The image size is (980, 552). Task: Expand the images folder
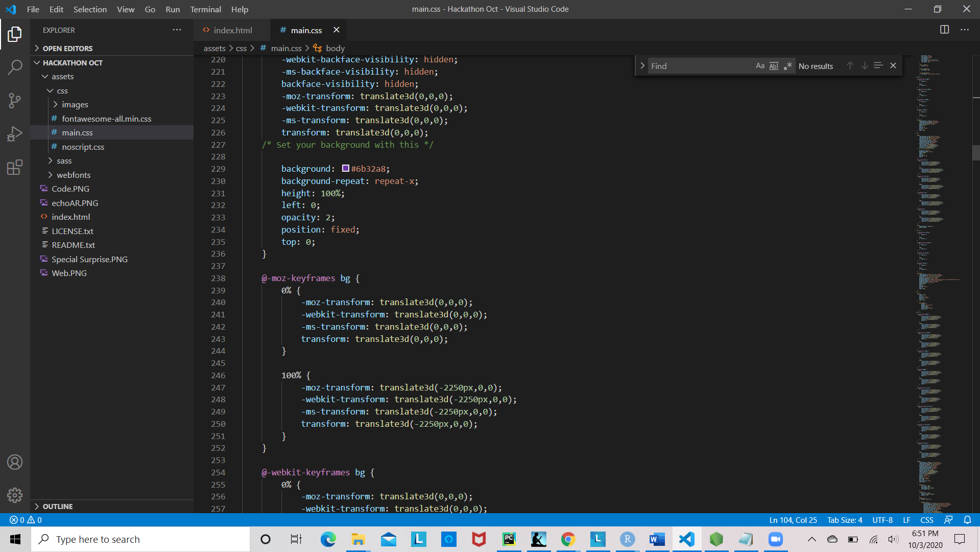(x=75, y=104)
